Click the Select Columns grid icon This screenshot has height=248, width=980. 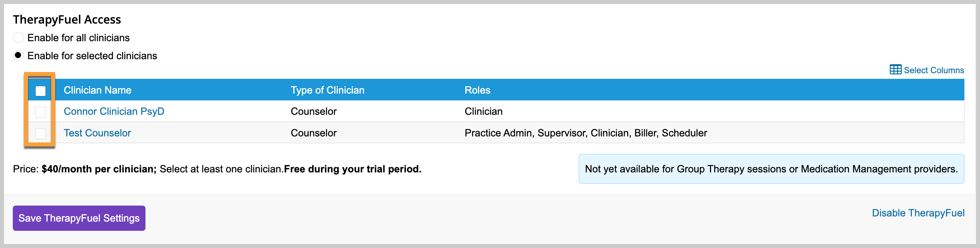click(x=895, y=70)
